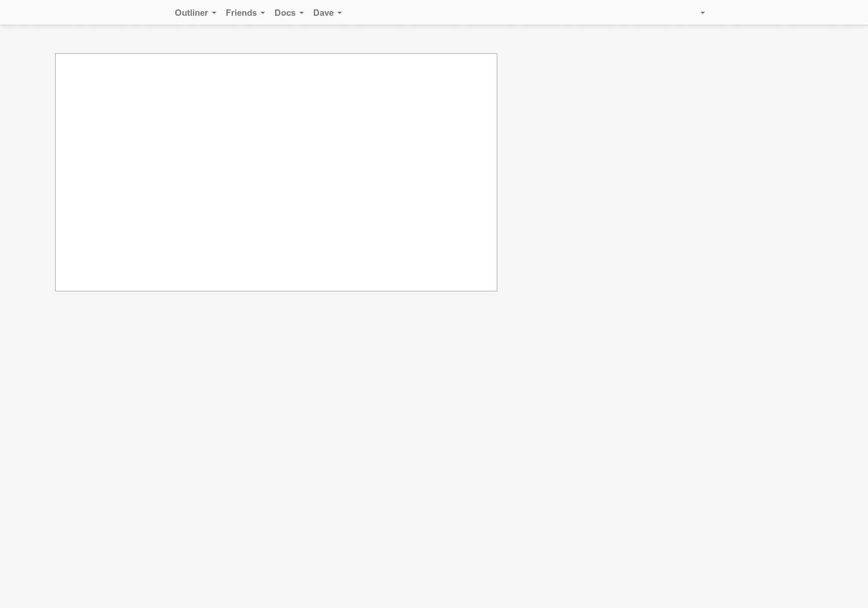Screen dimensions: 868x608
Task: Select the Friends label in the navbar
Action: (241, 12)
